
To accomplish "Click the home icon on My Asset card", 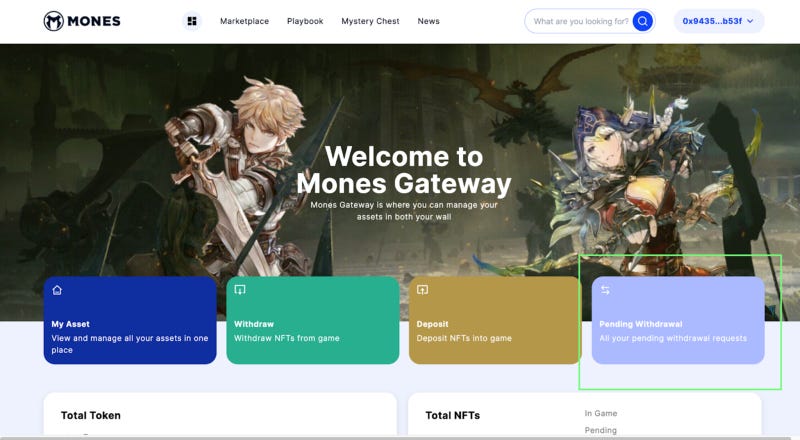I will 57,290.
